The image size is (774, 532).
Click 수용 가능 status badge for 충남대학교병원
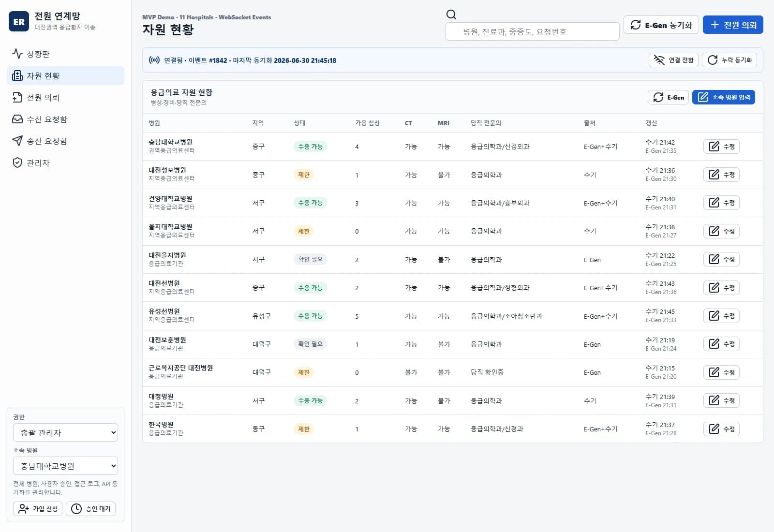coord(310,147)
